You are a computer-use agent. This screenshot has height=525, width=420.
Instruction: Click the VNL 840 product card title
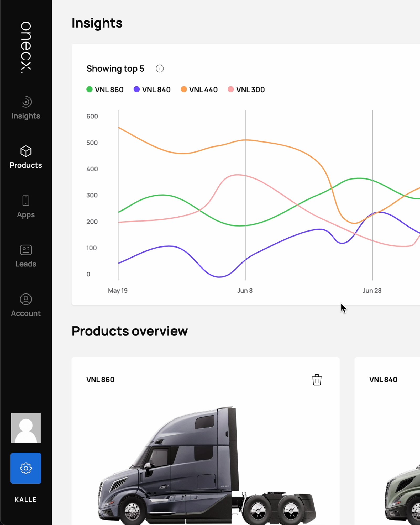coord(383,380)
